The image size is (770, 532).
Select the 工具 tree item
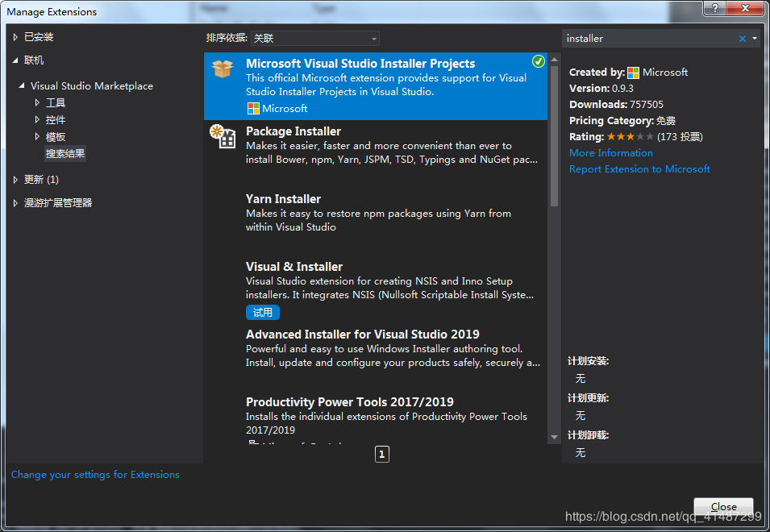click(56, 102)
